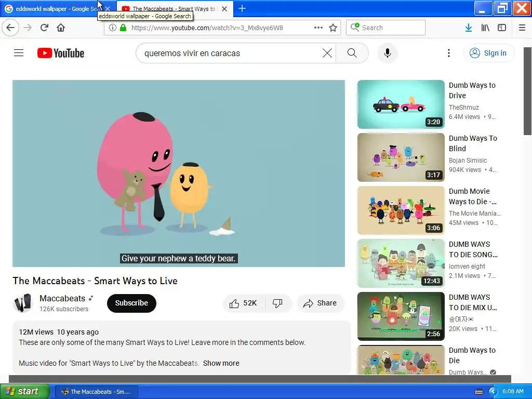Viewport: 532px width, 399px height.
Task: Dislike the video with thumbs-down icon
Action: (278, 303)
